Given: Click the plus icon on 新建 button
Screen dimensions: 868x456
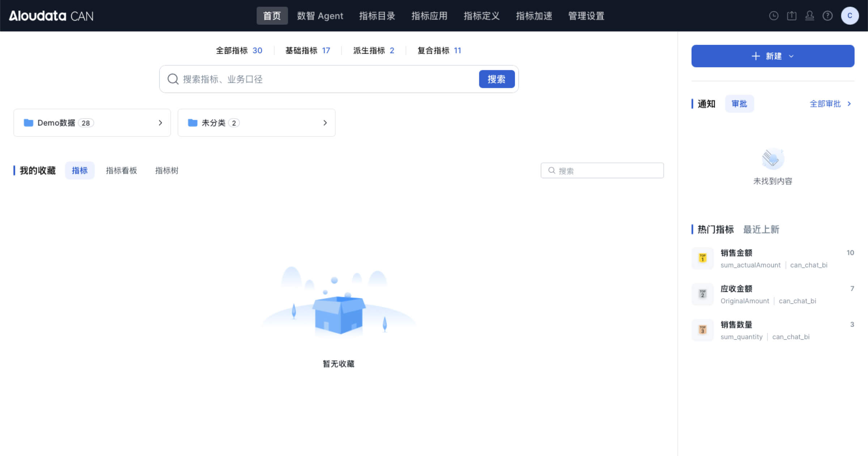Looking at the screenshot, I should tap(756, 56).
